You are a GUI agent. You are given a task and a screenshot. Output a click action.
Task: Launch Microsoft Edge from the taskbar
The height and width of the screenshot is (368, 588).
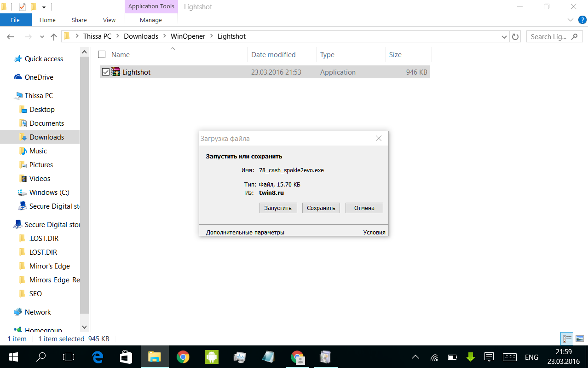97,357
